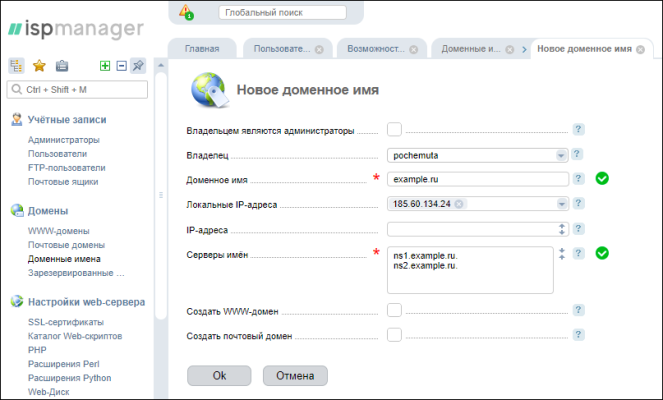This screenshot has height=400, width=663.
Task: Close the Доменные и... tab
Action: 510,49
